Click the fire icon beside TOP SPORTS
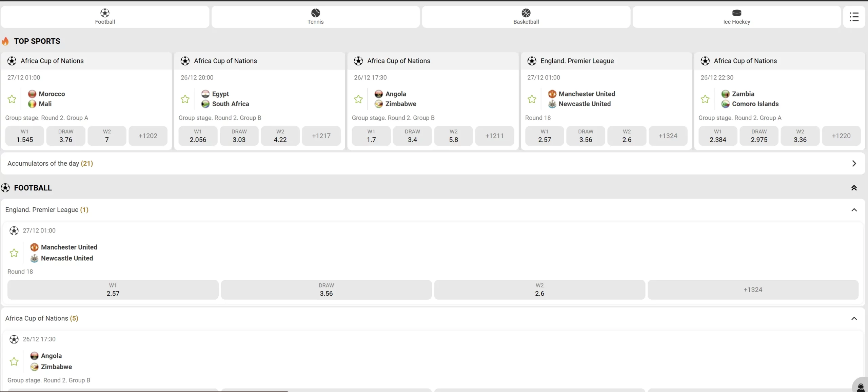Viewport: 868px width, 392px height. [5, 41]
